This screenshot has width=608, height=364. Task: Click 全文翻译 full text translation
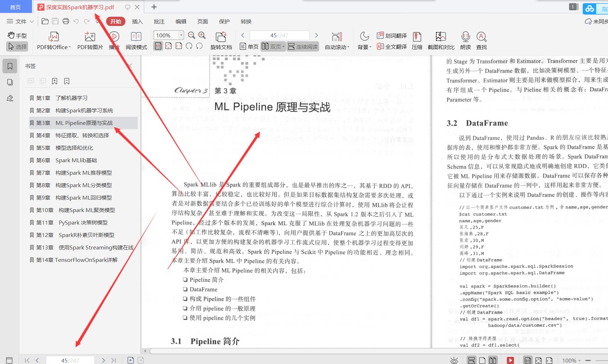392,47
